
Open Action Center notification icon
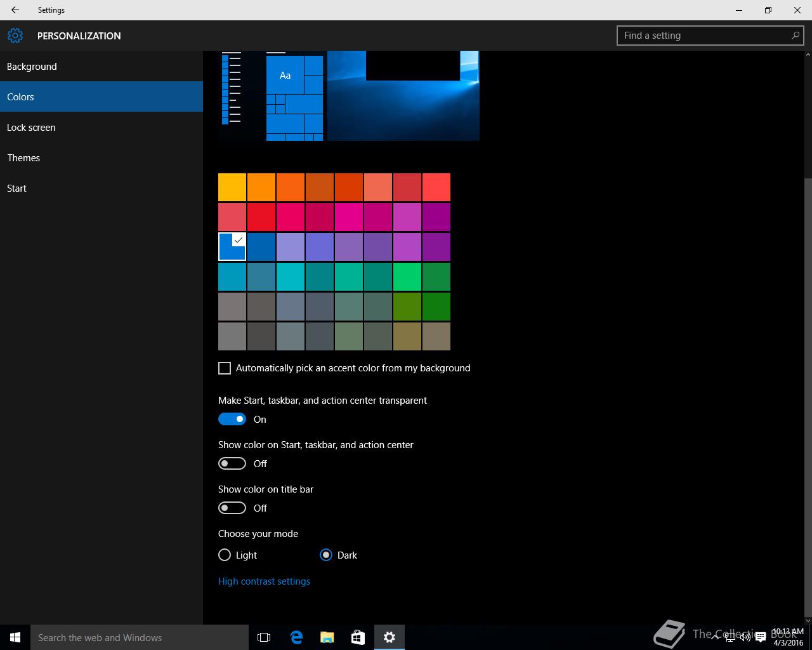[760, 638]
